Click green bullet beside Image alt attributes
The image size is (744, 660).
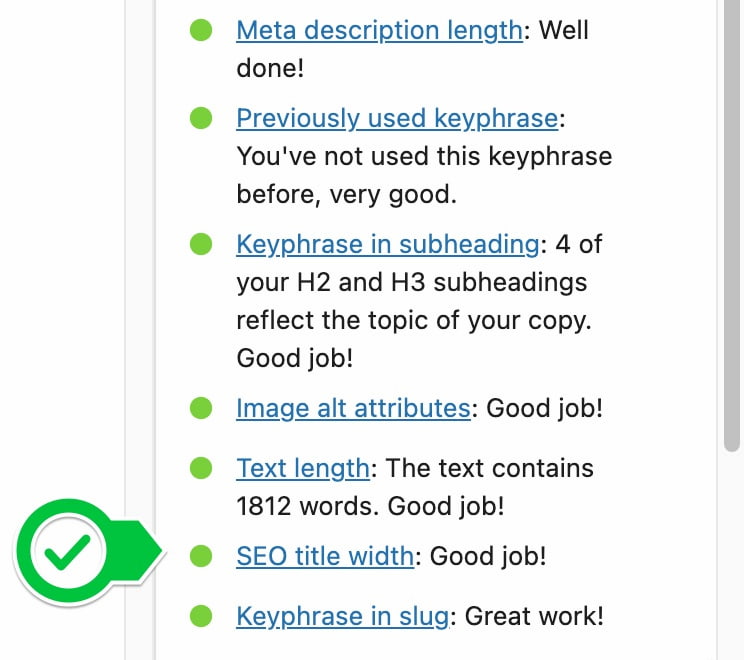click(202, 408)
